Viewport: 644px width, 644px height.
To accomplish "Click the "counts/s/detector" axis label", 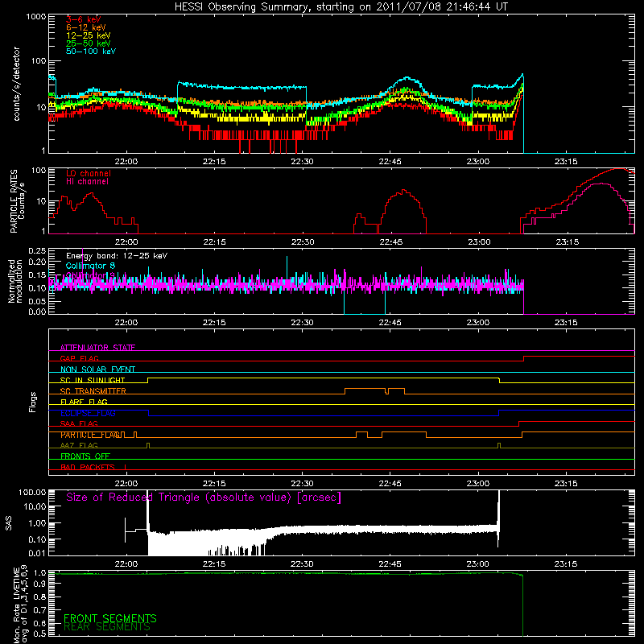I will (x=16, y=84).
